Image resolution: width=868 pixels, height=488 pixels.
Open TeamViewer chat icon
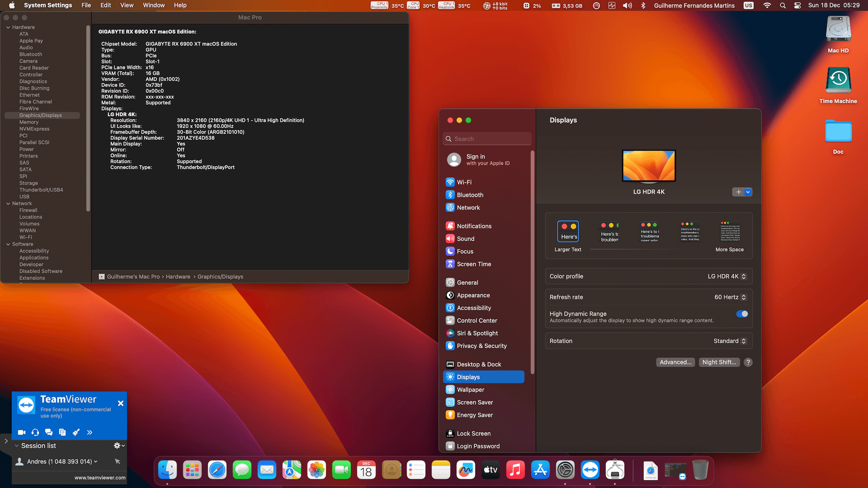coord(49,432)
